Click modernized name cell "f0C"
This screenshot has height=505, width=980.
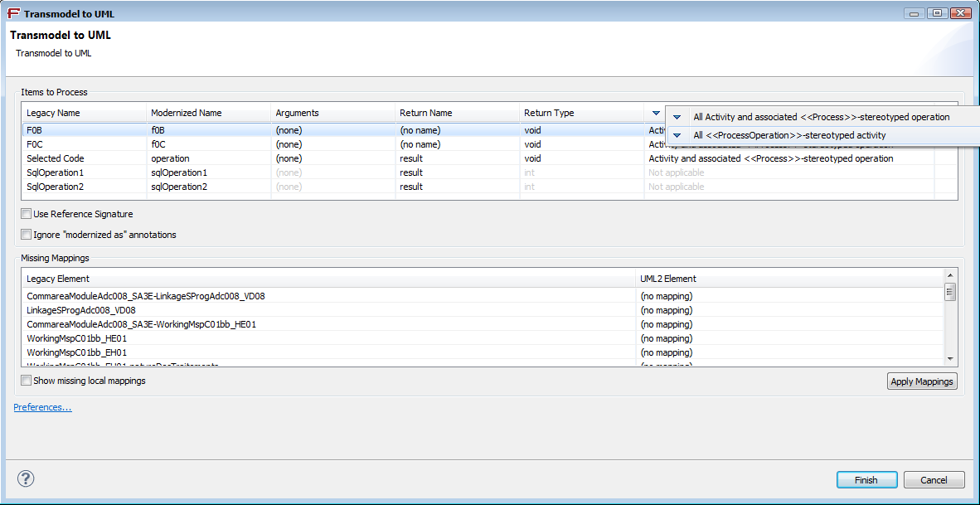point(208,144)
